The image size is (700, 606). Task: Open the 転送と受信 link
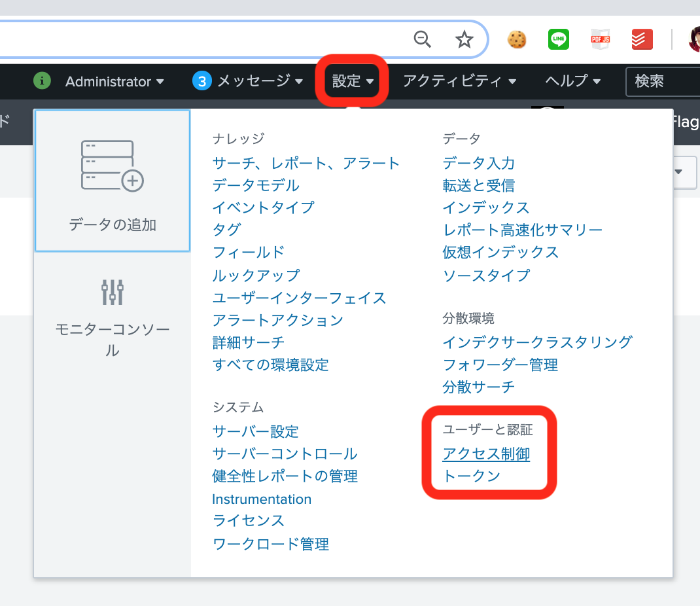(479, 185)
